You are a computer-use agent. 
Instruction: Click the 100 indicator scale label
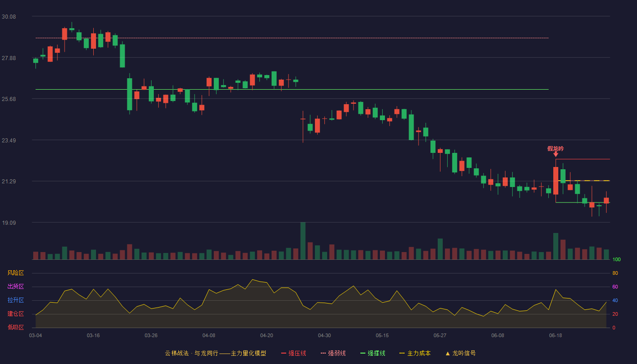617,260
